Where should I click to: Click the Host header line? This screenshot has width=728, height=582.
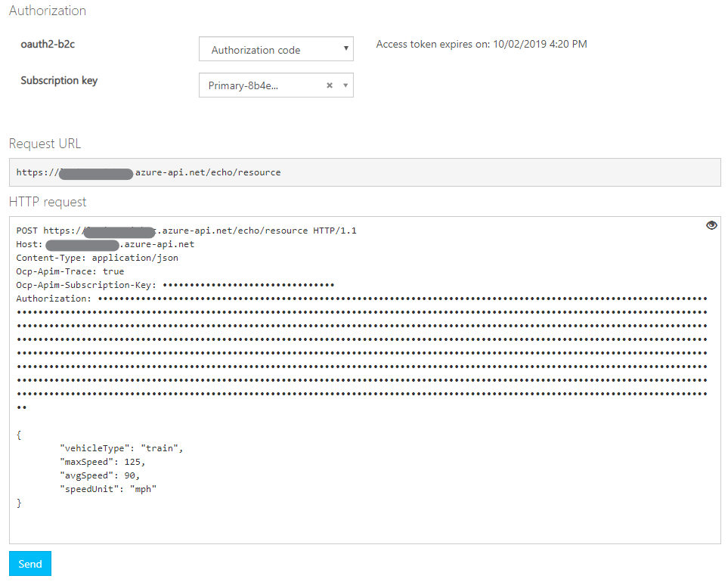105,244
